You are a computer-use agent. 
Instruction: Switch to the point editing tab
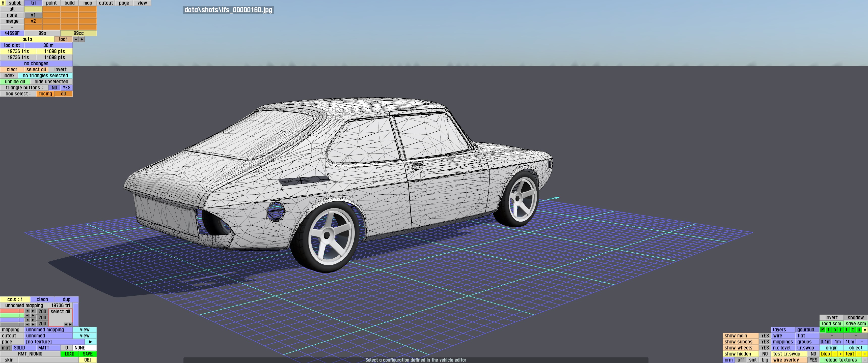pyautogui.click(x=51, y=3)
